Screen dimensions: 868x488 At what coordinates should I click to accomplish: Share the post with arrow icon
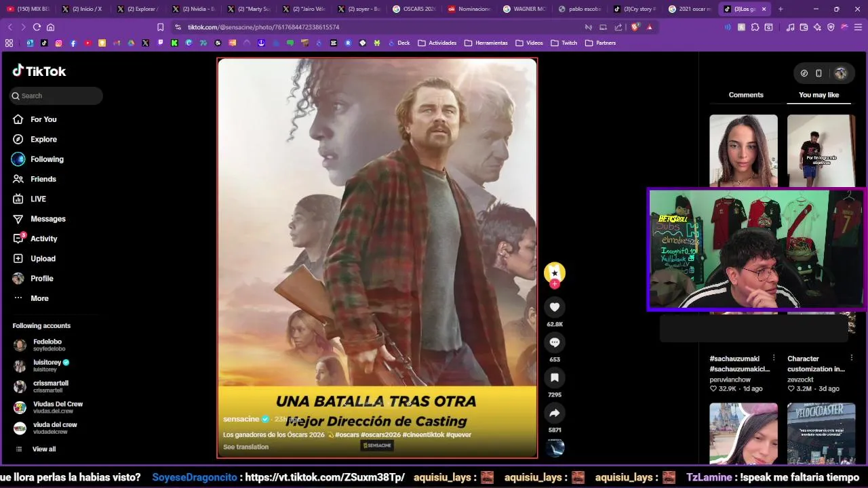click(555, 413)
